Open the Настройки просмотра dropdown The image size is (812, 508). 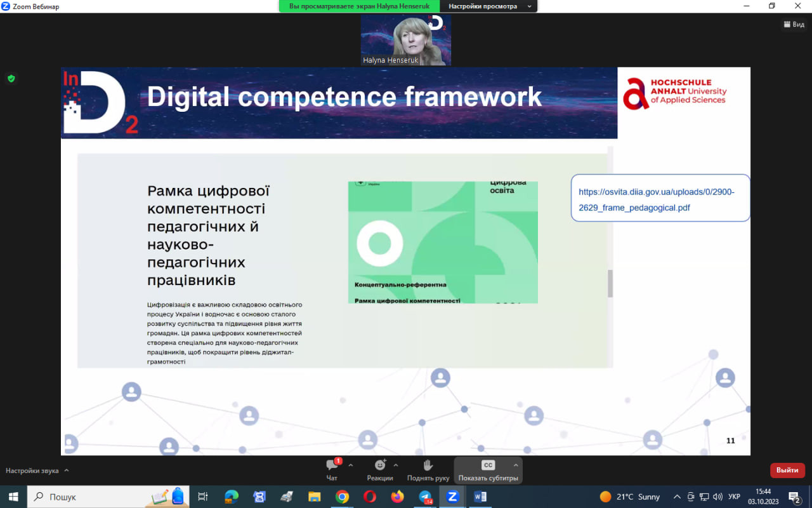488,6
